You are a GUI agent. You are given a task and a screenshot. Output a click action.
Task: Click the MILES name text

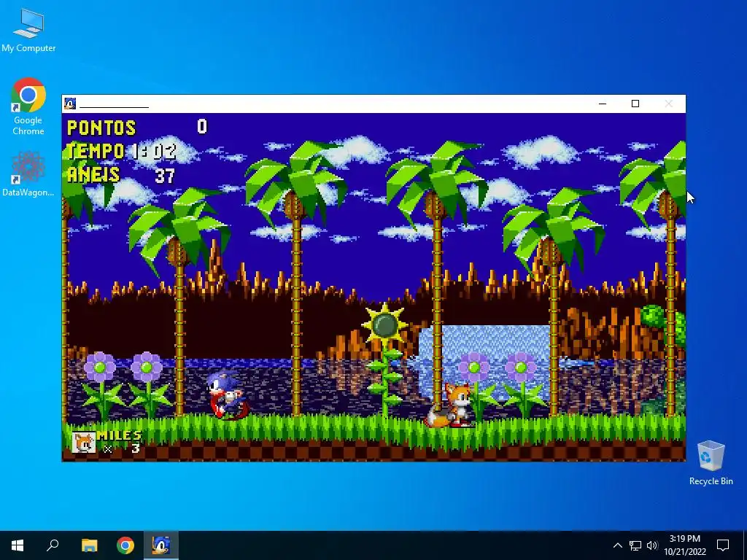coord(119,435)
